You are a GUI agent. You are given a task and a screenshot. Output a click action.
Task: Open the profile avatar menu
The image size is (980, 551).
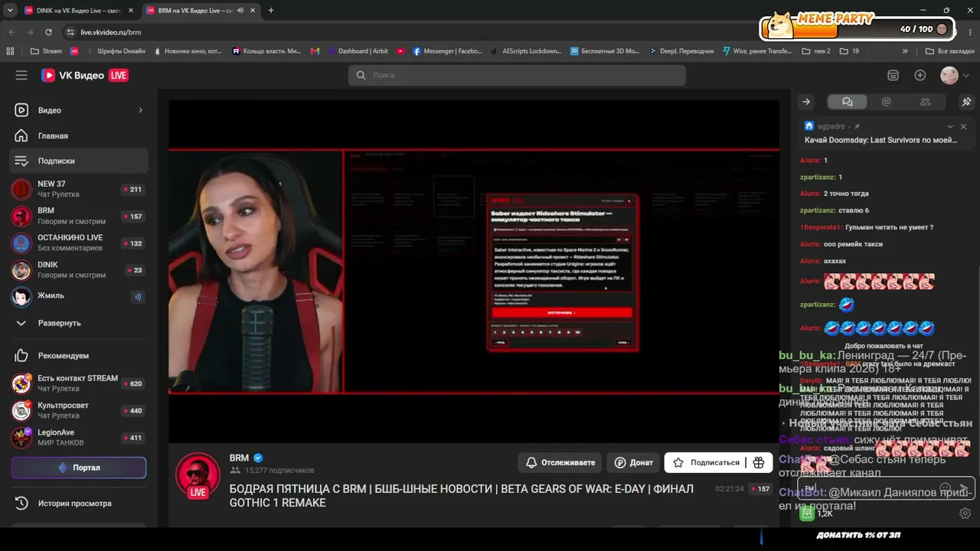point(949,75)
